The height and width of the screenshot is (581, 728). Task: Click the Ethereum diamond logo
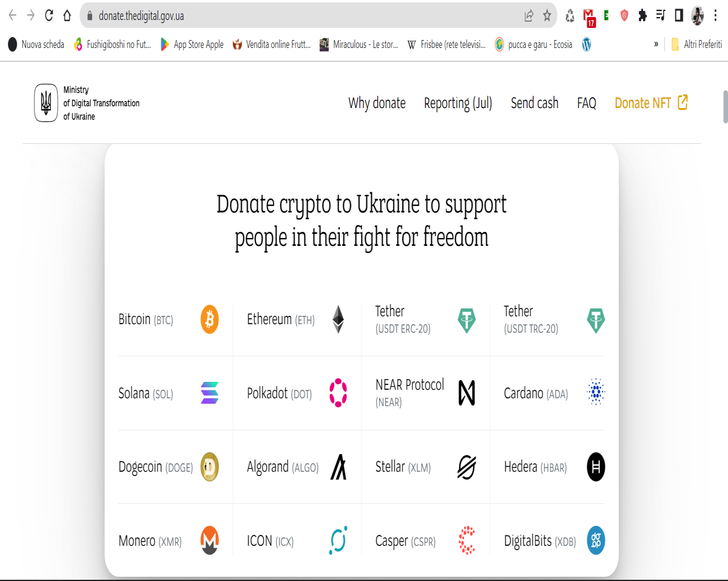[x=338, y=319]
